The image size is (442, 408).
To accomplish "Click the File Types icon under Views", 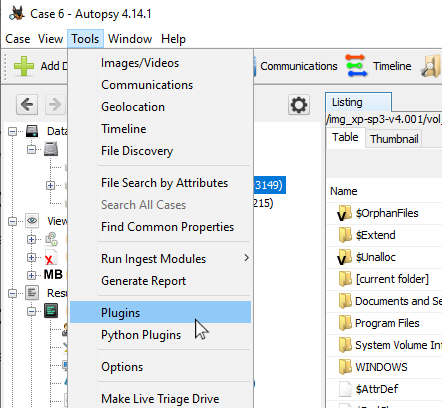I will click(51, 239).
